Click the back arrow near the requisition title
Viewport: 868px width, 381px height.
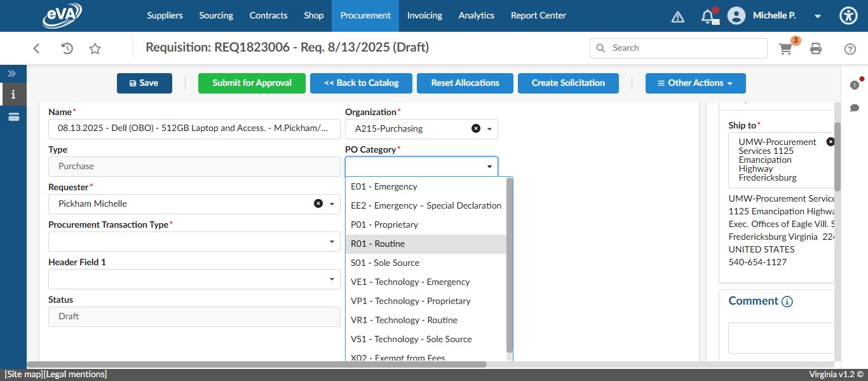point(36,48)
